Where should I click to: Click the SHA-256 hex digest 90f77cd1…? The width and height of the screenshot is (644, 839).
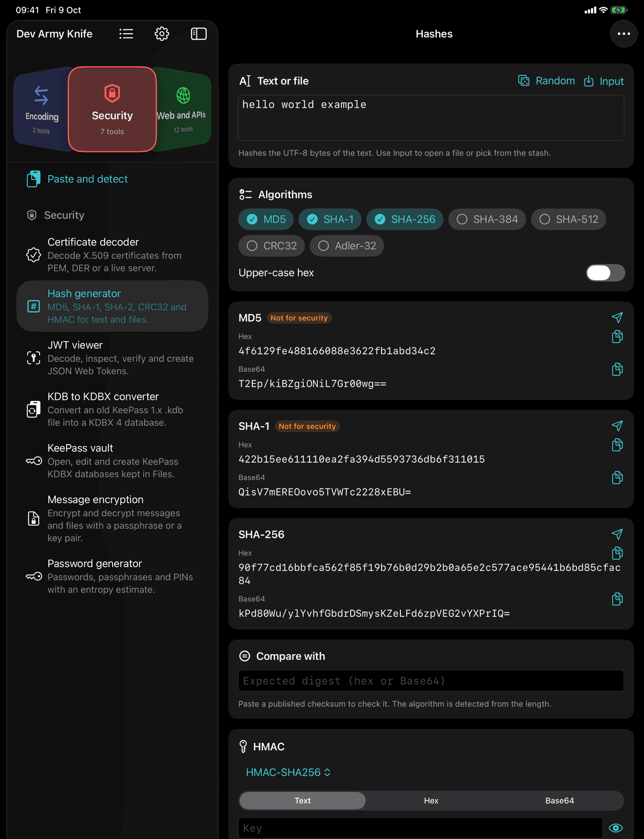[429, 574]
